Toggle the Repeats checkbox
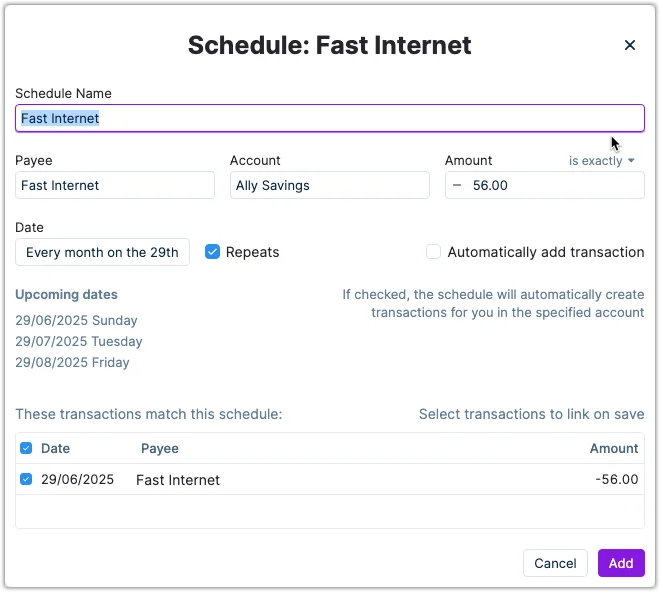 coord(212,252)
